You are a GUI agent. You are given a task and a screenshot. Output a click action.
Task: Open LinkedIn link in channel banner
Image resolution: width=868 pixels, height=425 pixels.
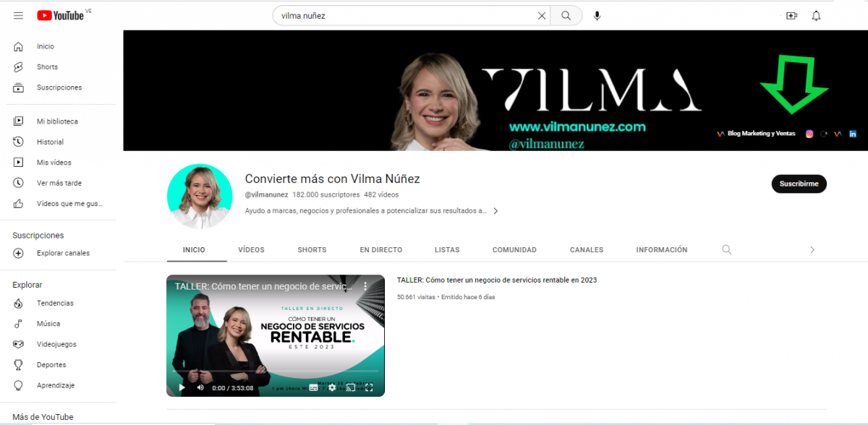click(853, 134)
